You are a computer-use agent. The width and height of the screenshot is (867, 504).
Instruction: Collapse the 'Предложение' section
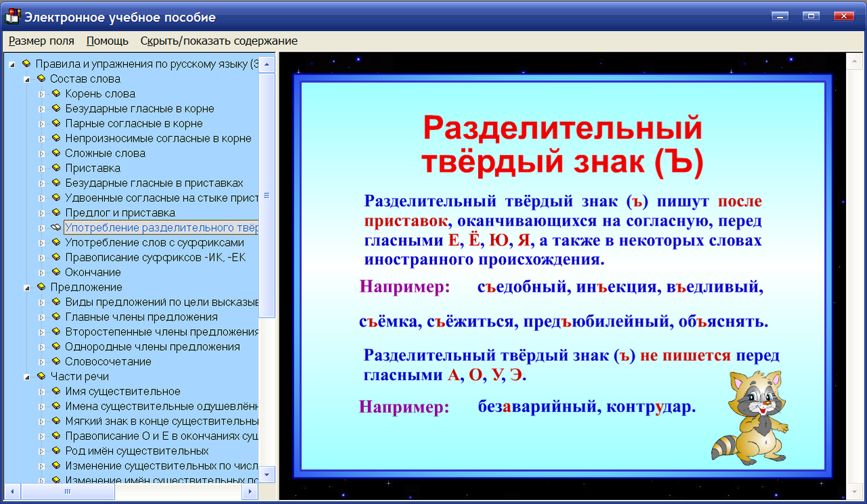(28, 287)
